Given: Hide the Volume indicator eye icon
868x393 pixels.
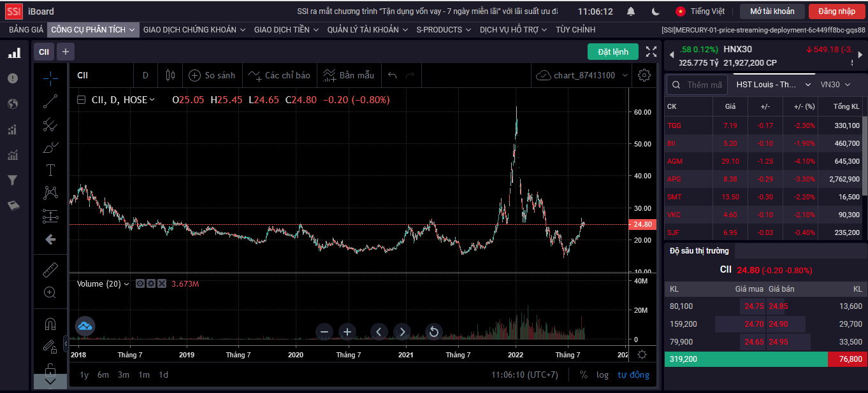Looking at the screenshot, I should [x=140, y=284].
